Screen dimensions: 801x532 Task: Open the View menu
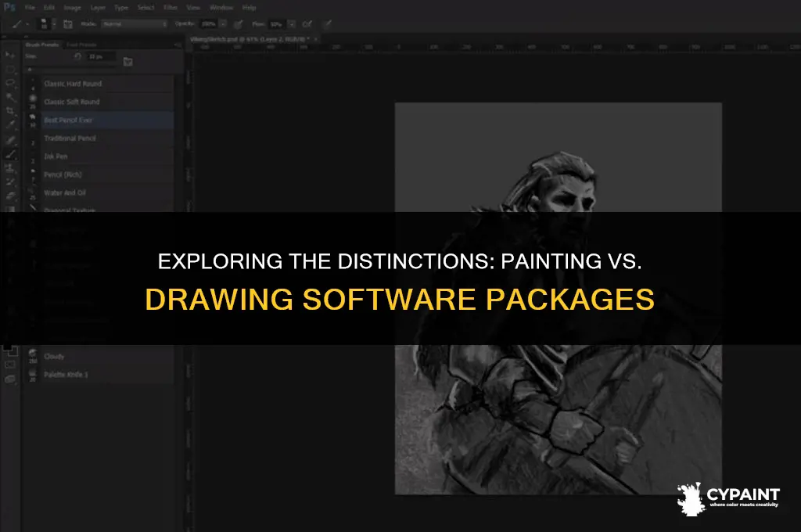pyautogui.click(x=193, y=8)
